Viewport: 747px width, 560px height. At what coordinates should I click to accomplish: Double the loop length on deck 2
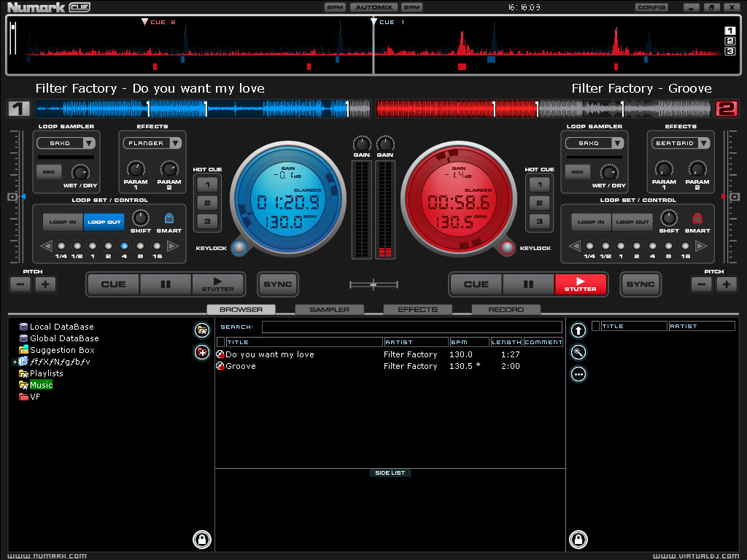point(701,246)
